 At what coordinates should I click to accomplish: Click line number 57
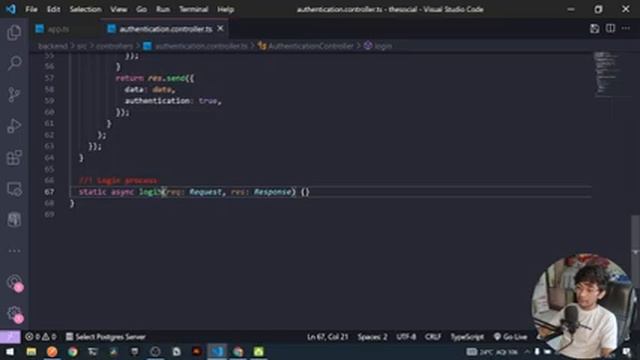coord(49,78)
